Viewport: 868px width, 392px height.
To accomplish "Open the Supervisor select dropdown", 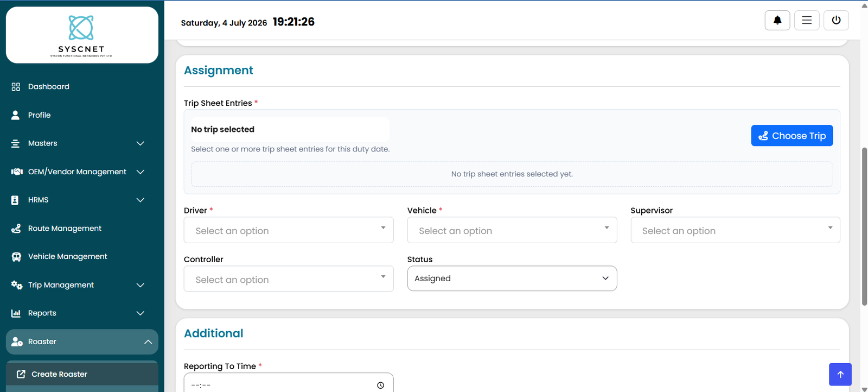I will pyautogui.click(x=735, y=230).
